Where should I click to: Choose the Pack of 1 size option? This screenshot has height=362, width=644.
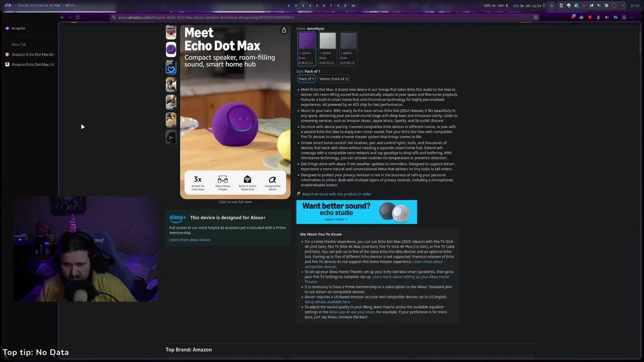tap(306, 79)
